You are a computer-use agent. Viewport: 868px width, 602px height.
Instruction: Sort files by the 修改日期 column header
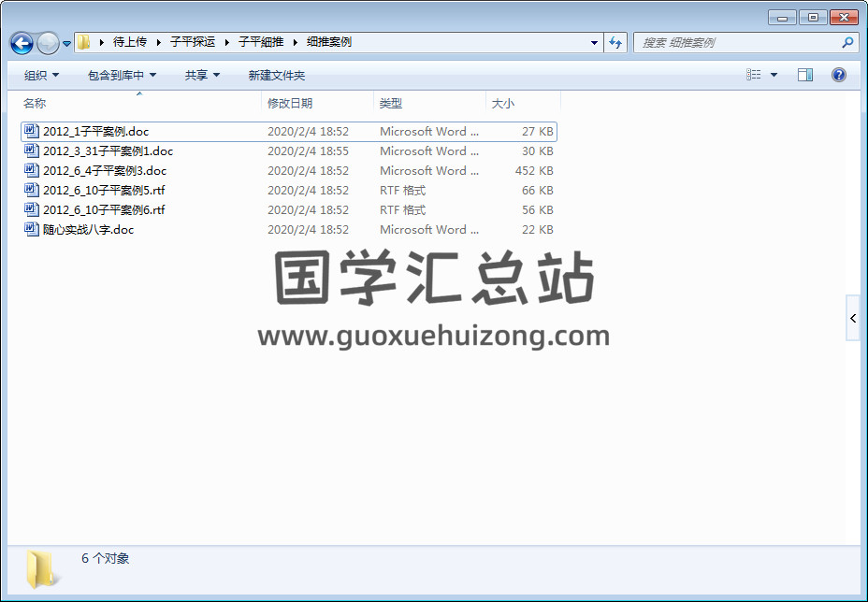[290, 104]
